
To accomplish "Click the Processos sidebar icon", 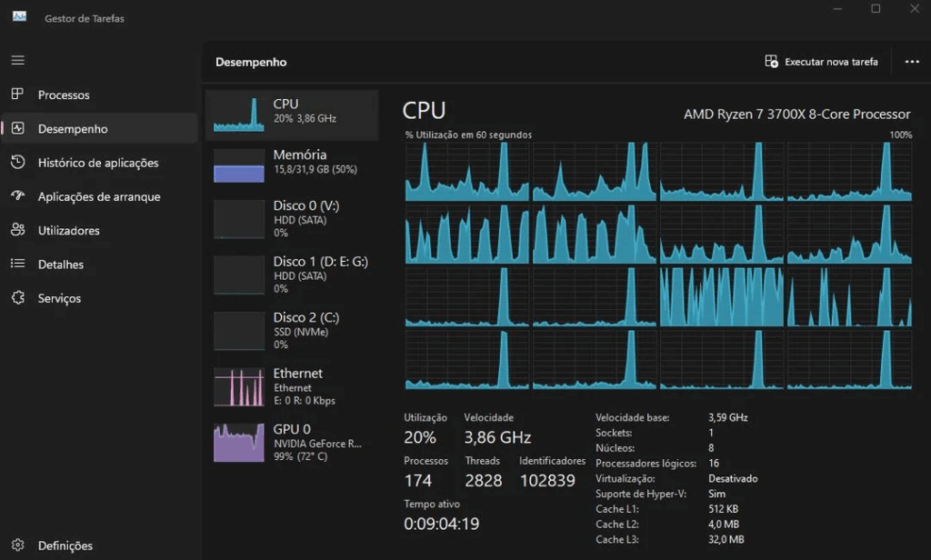I will click(18, 94).
